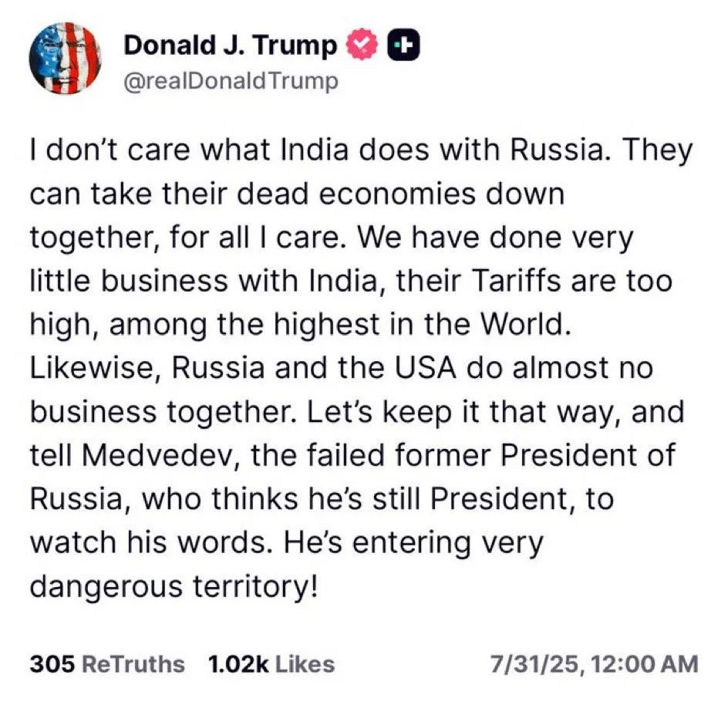Image resolution: width=728 pixels, height=705 pixels.
Task: Open the flag-painted profile avatar
Action: [65, 59]
